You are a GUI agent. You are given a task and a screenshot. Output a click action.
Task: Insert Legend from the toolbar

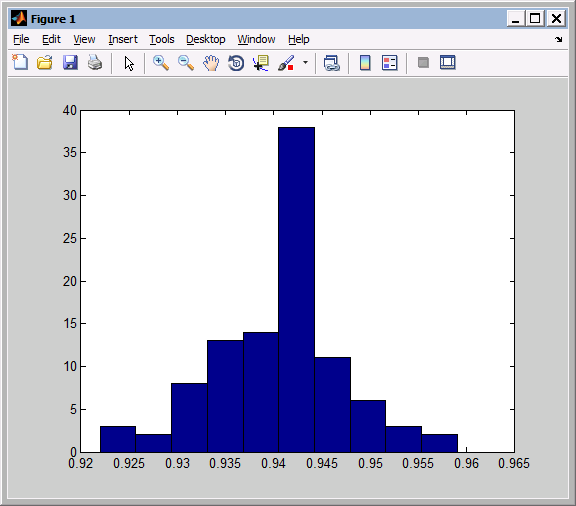click(390, 63)
